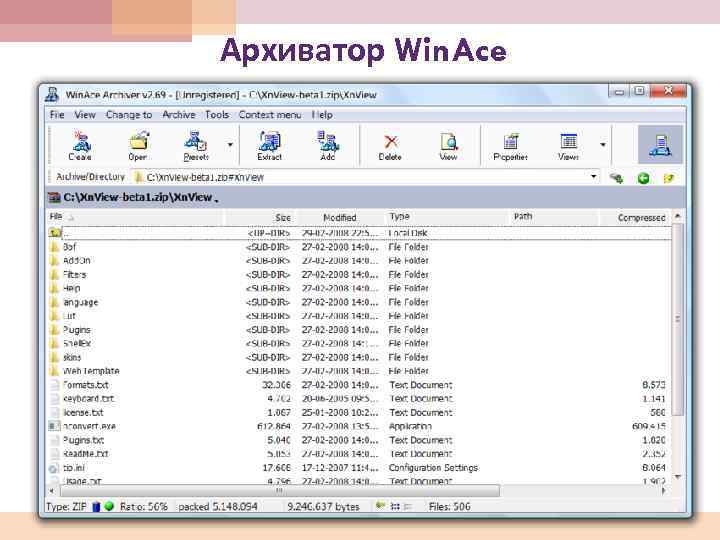This screenshot has height=540, width=720.
Task: Select the Web Template folder
Action: 359,371
